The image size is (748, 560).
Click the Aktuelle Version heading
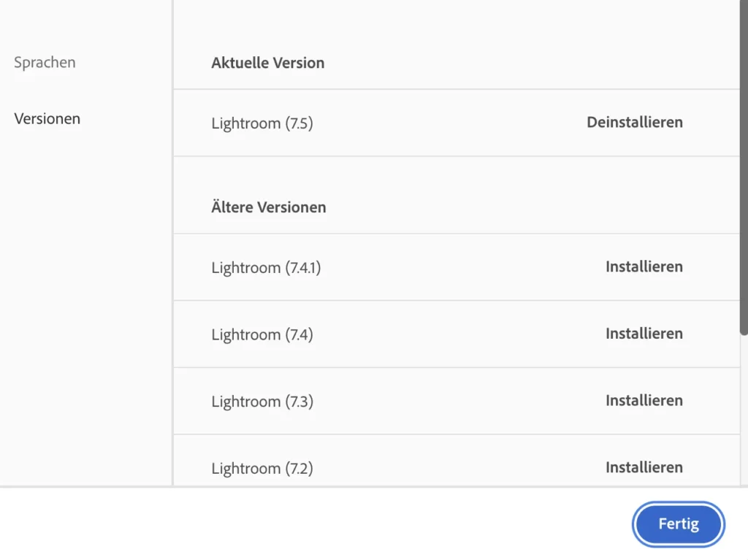tap(268, 63)
